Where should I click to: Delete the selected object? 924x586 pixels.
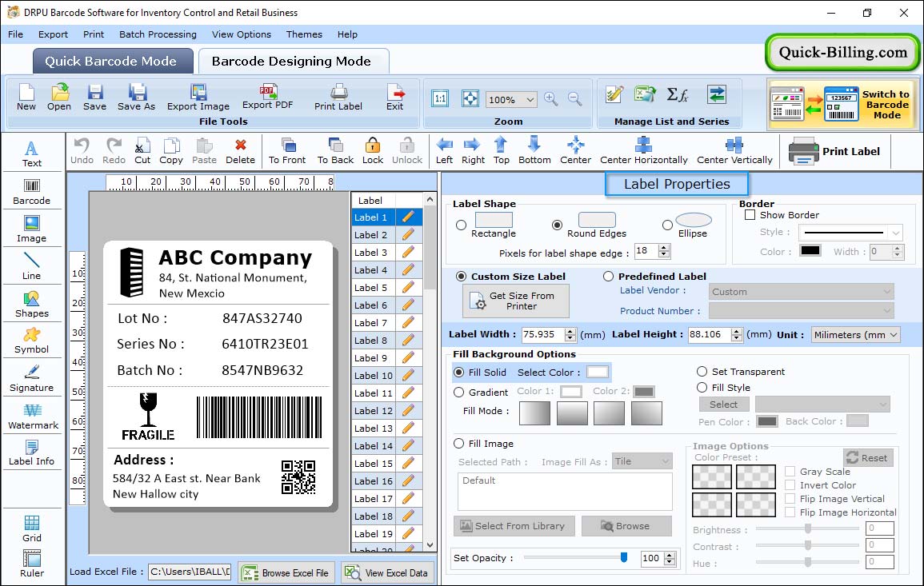(241, 151)
